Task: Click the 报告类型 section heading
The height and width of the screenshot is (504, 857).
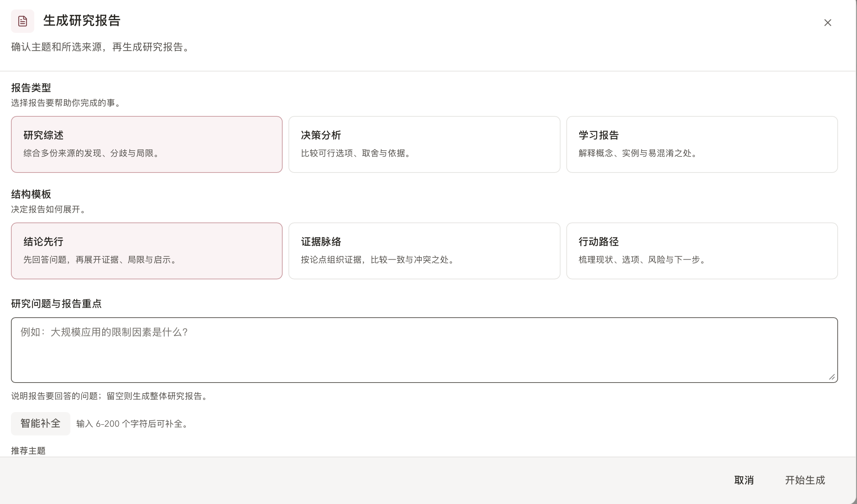Action: 31,88
